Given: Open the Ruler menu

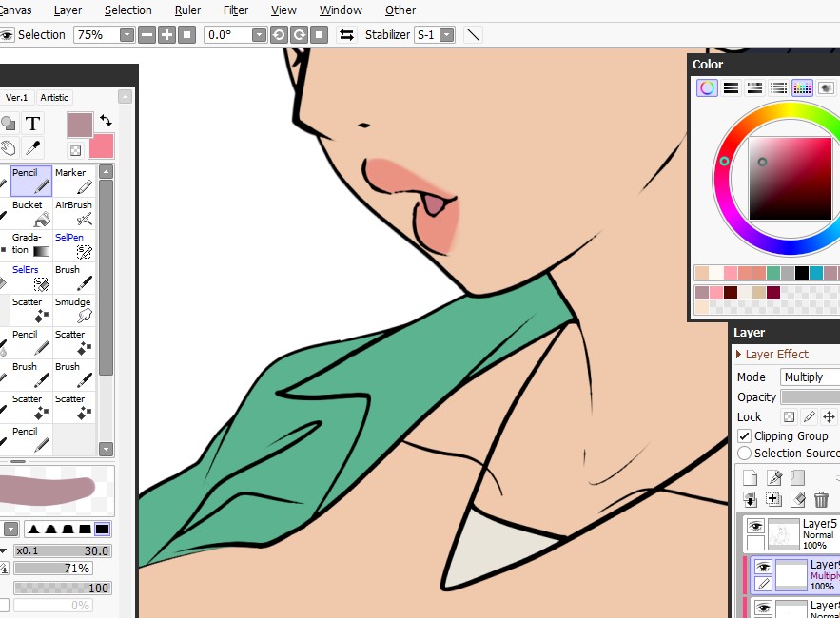Looking at the screenshot, I should (x=187, y=10).
